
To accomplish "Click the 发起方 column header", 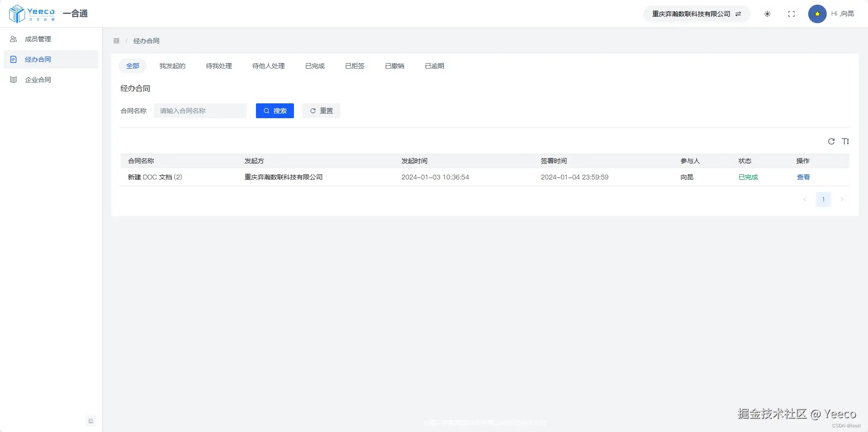I will coord(254,161).
